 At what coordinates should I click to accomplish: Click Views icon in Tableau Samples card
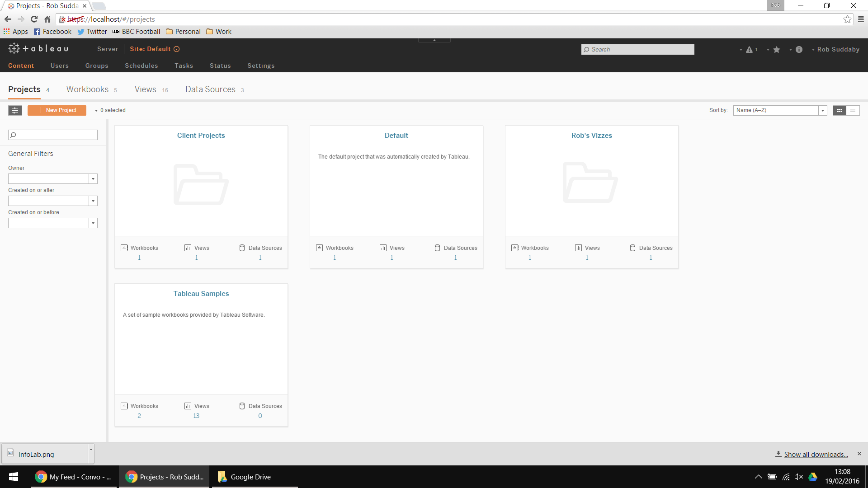[x=188, y=406]
